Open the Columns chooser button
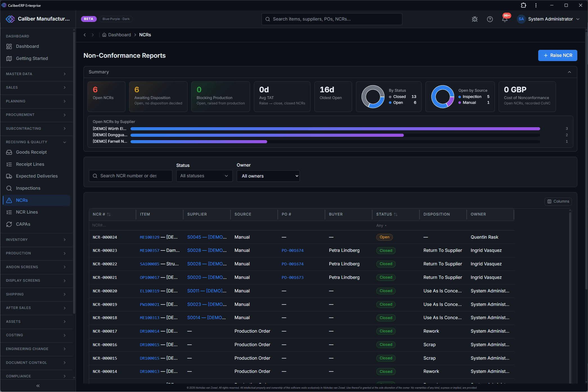 coord(558,201)
